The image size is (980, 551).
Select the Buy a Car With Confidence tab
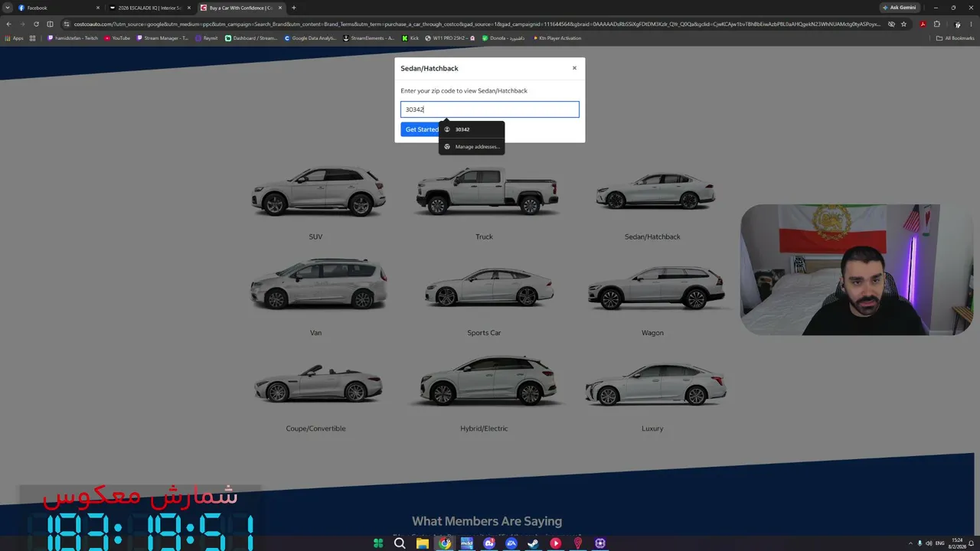(240, 8)
